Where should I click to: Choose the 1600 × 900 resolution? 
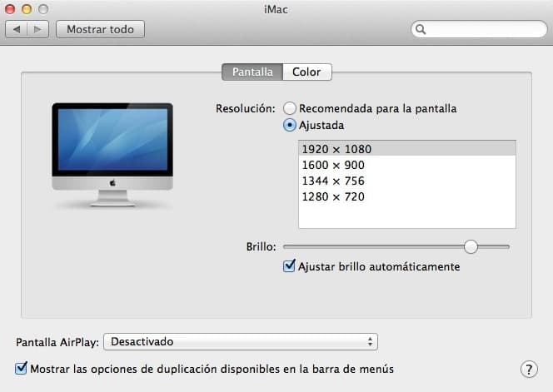(x=333, y=165)
